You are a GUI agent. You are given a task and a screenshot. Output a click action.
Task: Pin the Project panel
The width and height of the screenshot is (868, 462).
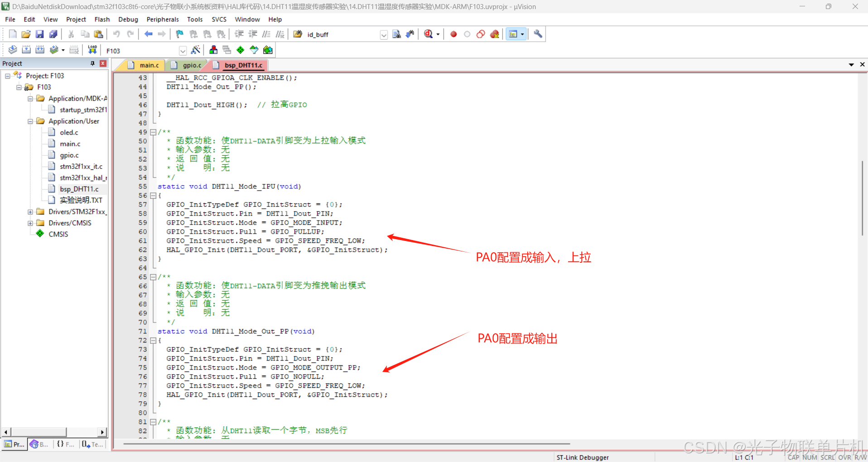(x=92, y=63)
